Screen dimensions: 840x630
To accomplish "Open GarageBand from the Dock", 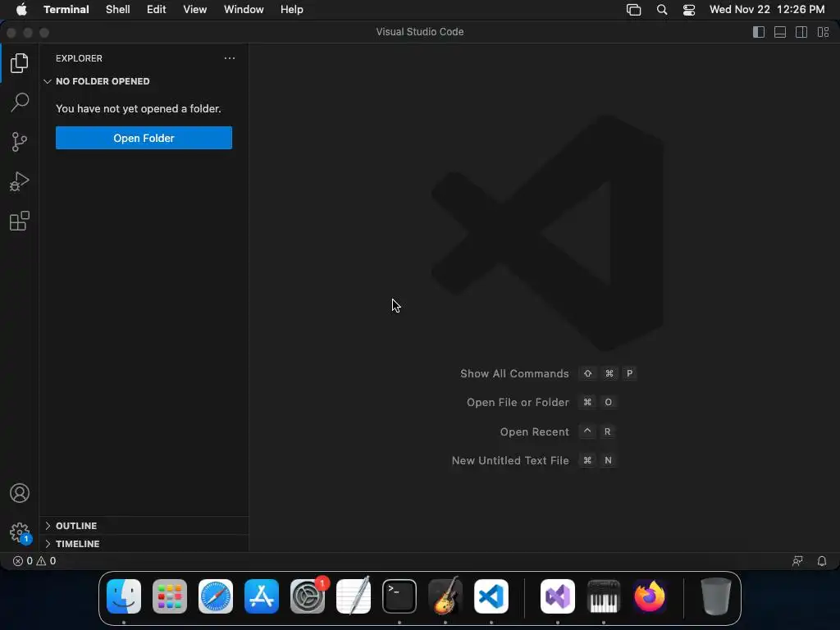I will 445,596.
